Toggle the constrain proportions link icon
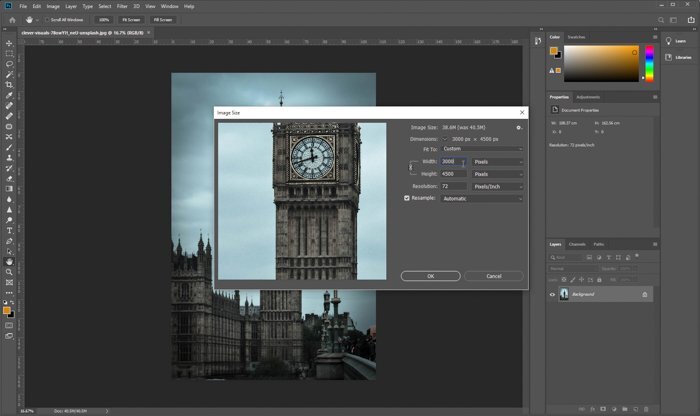Image resolution: width=700 pixels, height=416 pixels. (411, 167)
